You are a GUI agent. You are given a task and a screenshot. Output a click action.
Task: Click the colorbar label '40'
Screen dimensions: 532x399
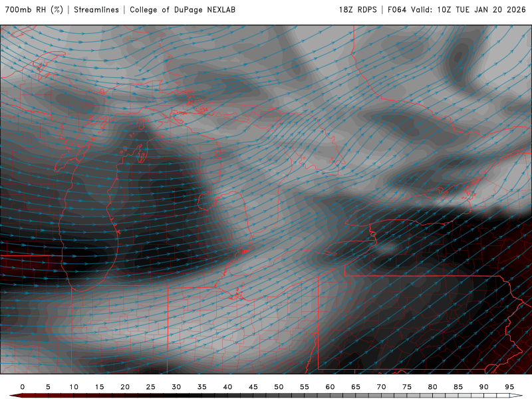[x=227, y=387]
